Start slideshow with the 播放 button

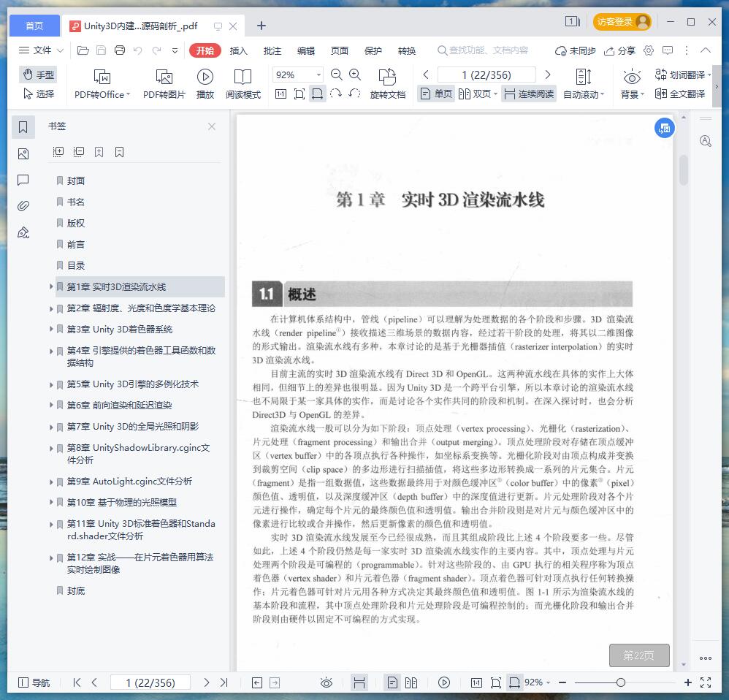(x=205, y=84)
